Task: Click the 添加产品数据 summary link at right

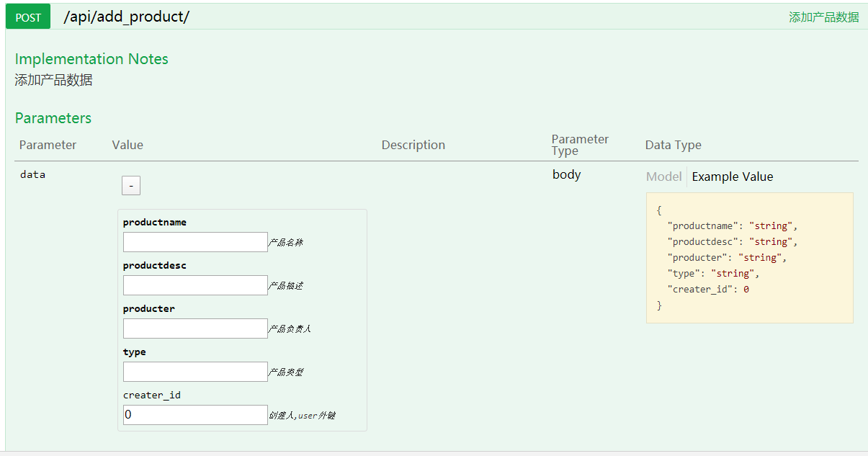Action: [x=823, y=17]
